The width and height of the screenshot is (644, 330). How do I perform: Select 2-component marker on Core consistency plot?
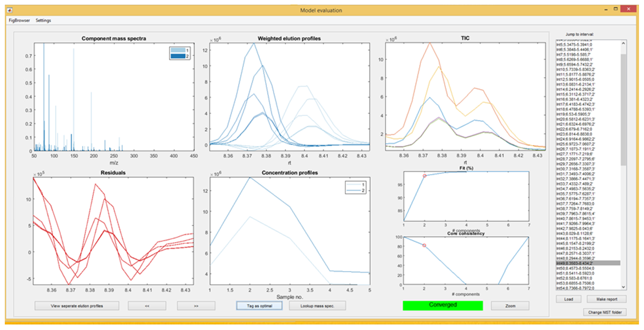[x=424, y=245]
